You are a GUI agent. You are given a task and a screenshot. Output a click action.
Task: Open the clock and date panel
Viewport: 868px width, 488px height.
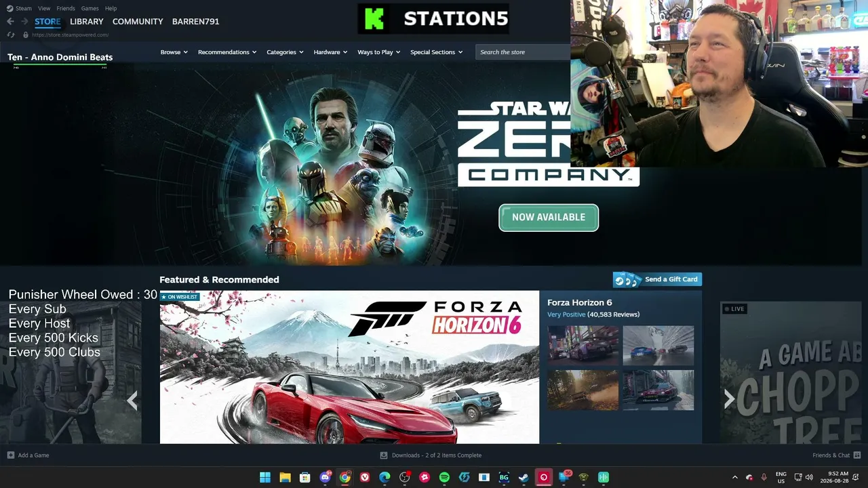[x=833, y=477]
